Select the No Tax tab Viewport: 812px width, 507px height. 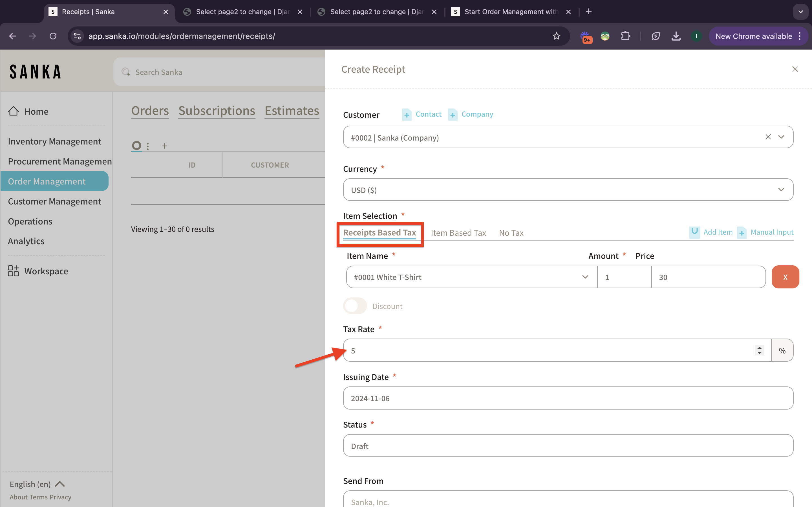click(511, 233)
